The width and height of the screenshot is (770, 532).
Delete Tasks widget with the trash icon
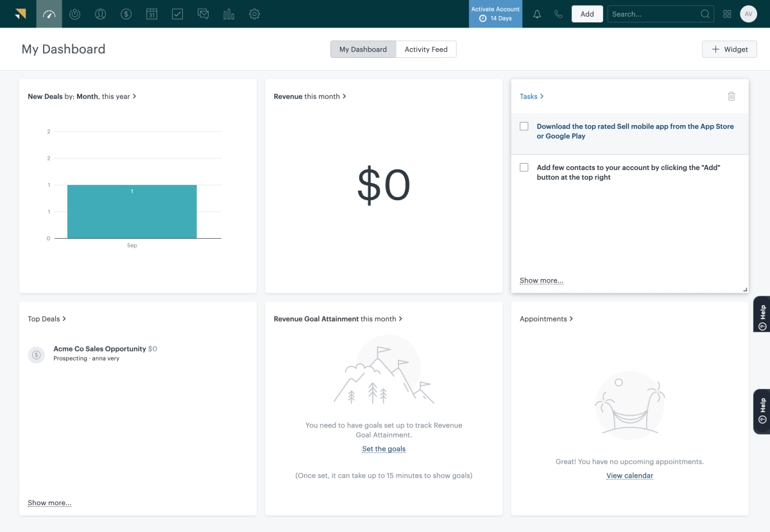click(732, 96)
